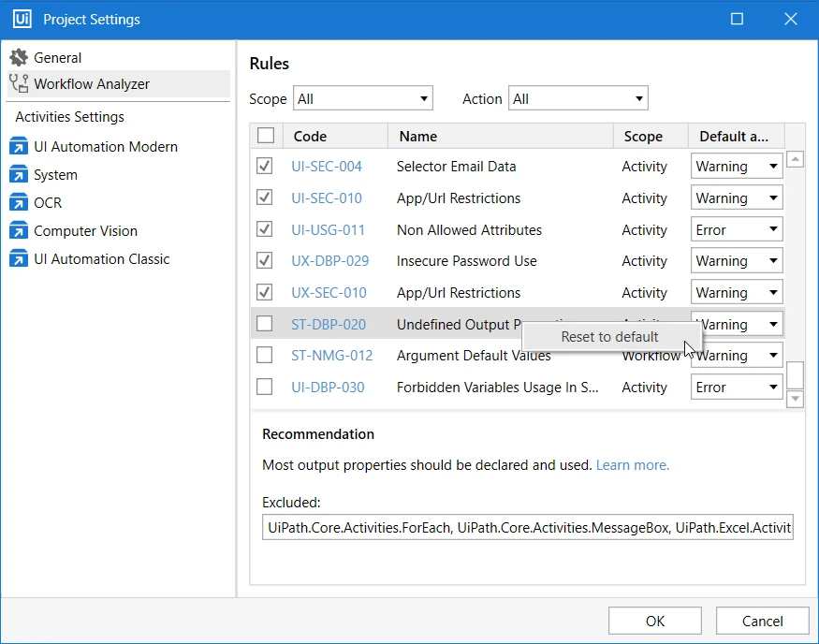Choose Reset to default from context menu
819x644 pixels.
pyautogui.click(x=610, y=337)
